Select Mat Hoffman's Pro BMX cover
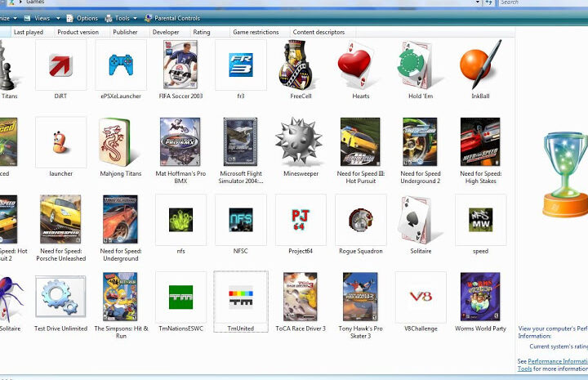 (180, 142)
